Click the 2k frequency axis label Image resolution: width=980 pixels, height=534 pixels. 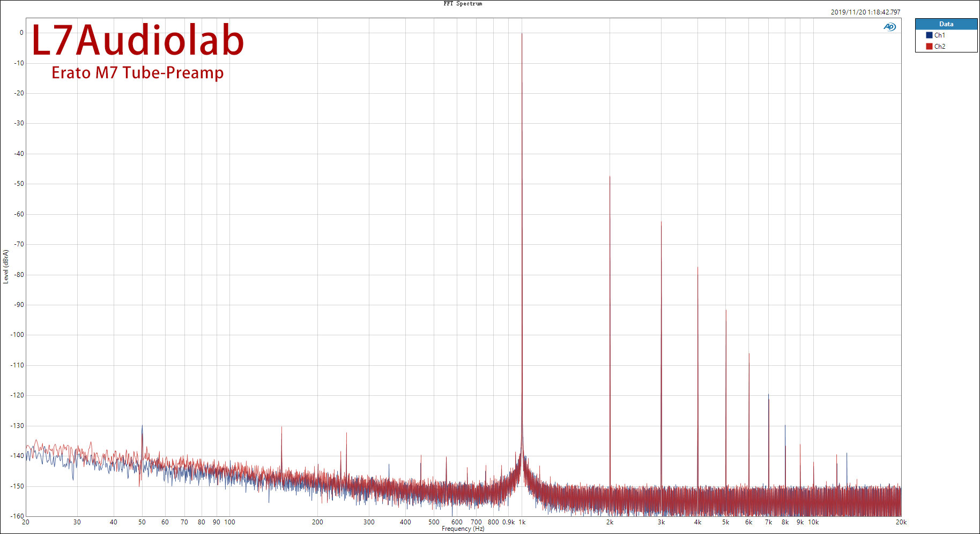pos(610,522)
